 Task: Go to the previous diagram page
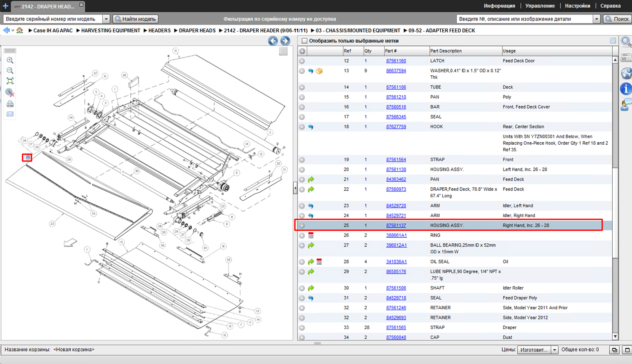click(x=273, y=41)
